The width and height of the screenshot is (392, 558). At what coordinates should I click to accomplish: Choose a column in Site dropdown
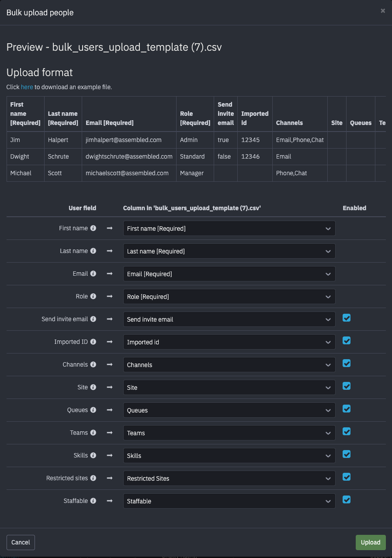pyautogui.click(x=229, y=388)
